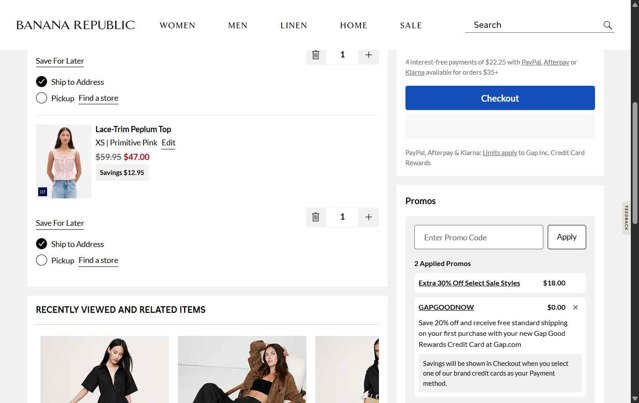
Task: Open the Women menu
Action: click(177, 25)
